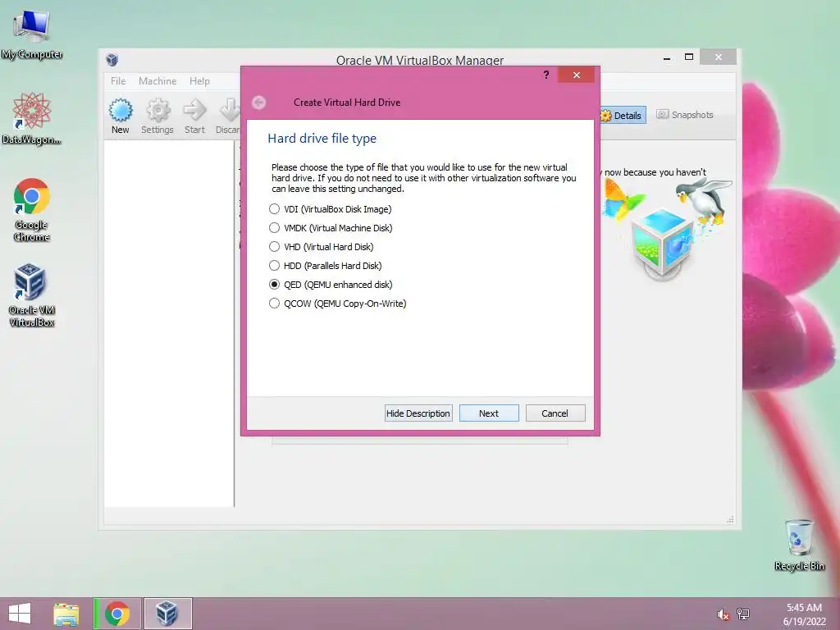Cancel the Create Virtual Hard Drive dialog
This screenshot has height=630, width=840.
coord(555,413)
